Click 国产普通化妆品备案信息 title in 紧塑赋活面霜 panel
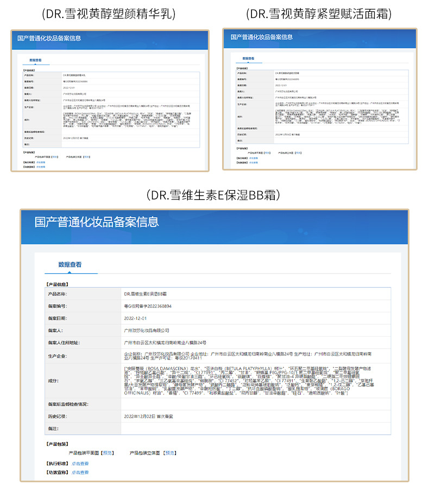The image size is (429, 504). 262,37
